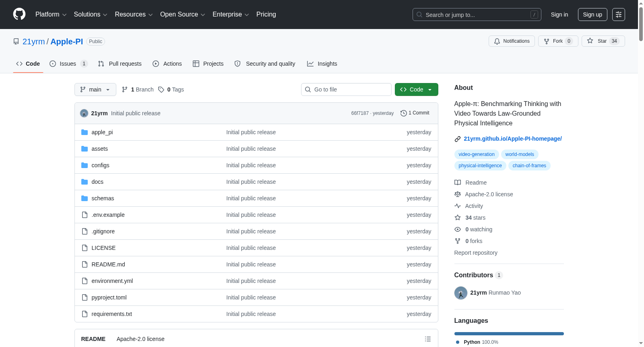The width and height of the screenshot is (644, 347).
Task: Open the green Code dropdown button
Action: pos(417,89)
